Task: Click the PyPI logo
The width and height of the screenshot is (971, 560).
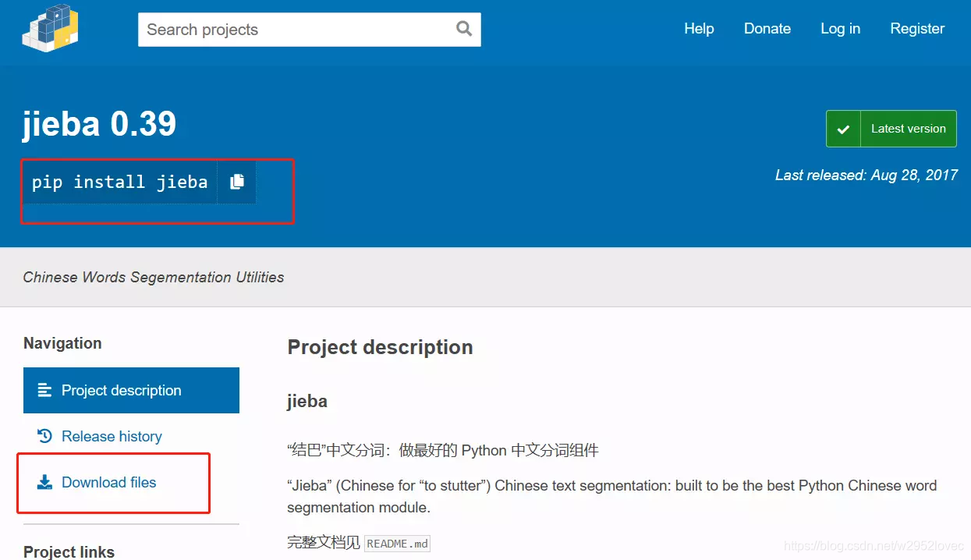Action: (x=51, y=27)
